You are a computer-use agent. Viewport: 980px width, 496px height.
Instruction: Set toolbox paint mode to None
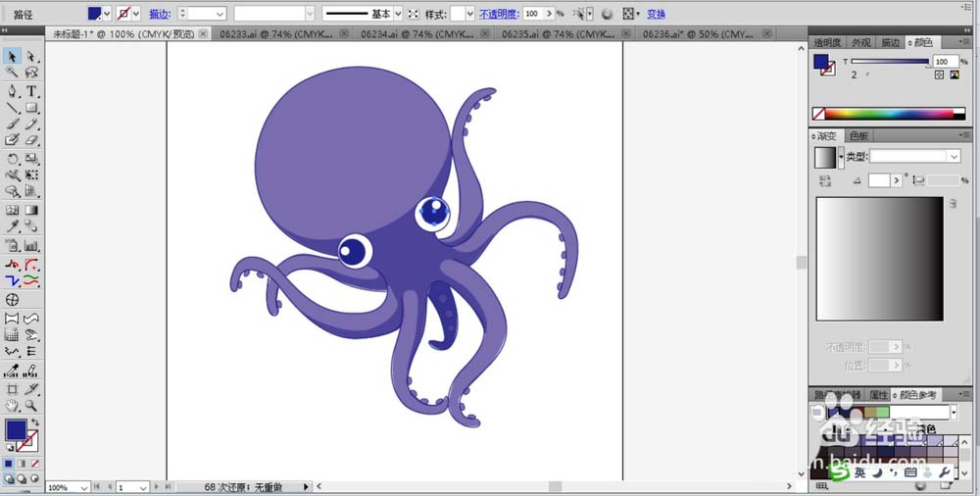35,464
